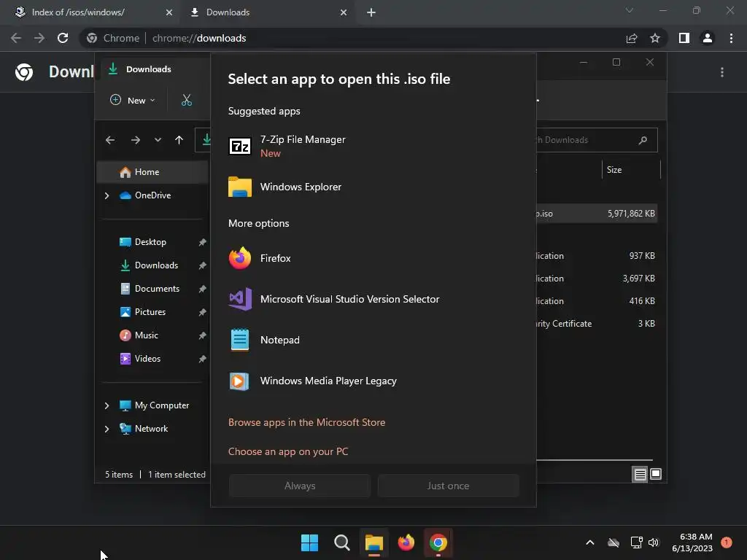Close the Index of /isos/windows/ tab
747x560 pixels.
169,12
